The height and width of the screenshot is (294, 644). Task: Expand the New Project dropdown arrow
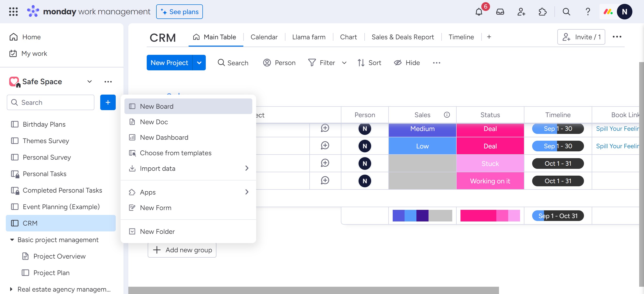(x=199, y=63)
